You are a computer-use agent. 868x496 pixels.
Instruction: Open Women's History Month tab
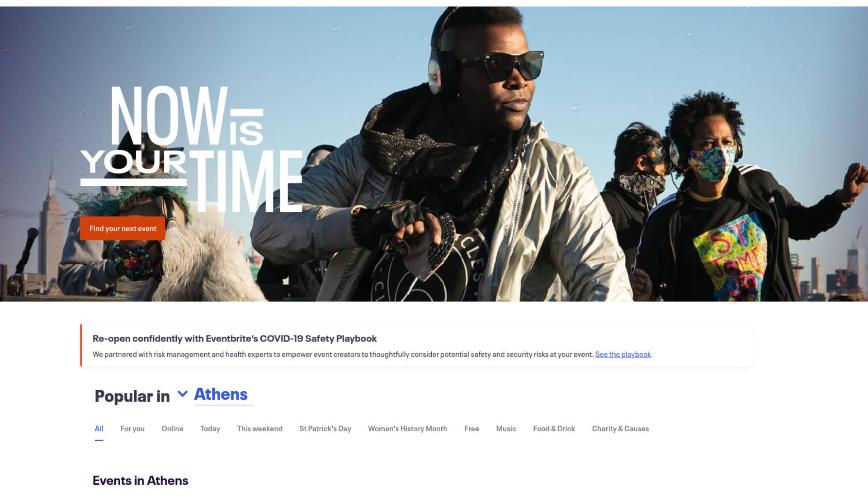tap(407, 429)
